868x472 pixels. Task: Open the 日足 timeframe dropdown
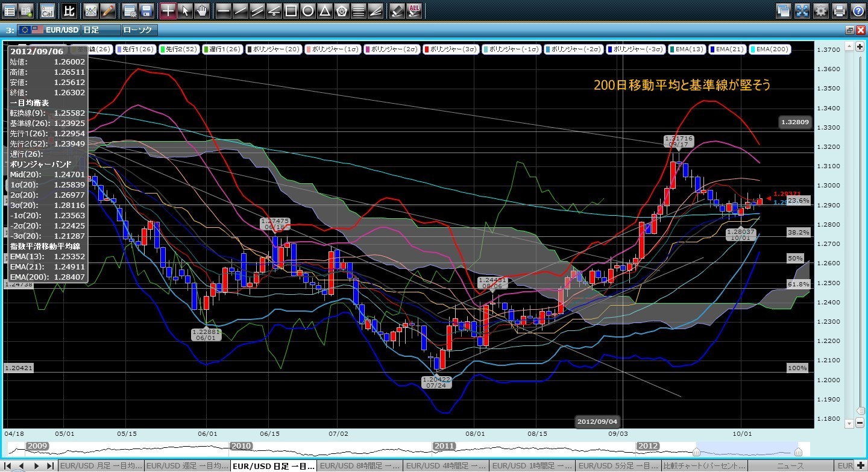(100, 30)
